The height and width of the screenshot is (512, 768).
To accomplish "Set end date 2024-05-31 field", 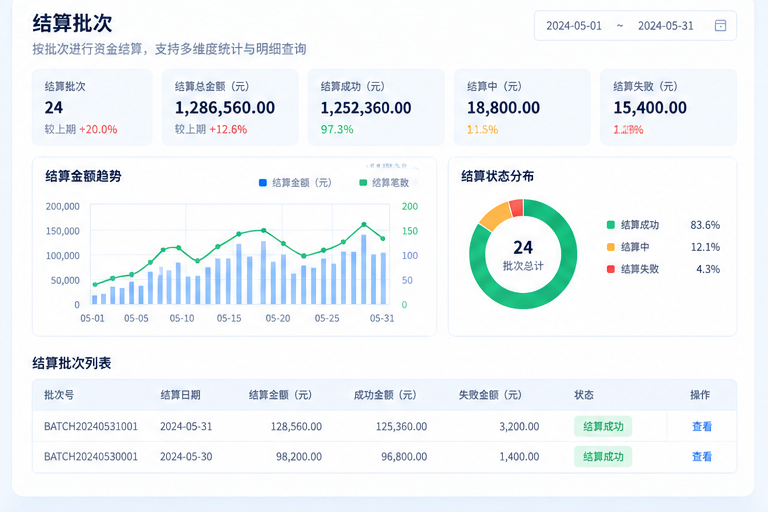I will coord(665,26).
